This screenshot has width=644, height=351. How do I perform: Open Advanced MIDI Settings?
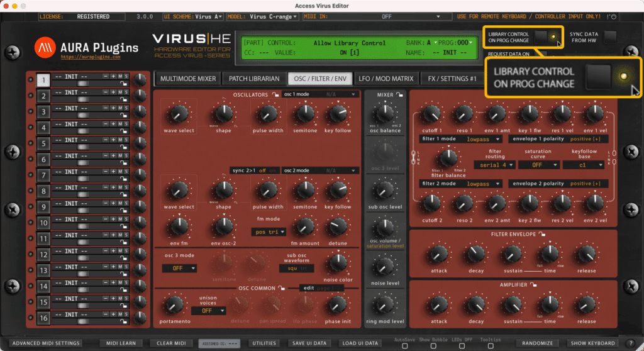[x=46, y=343]
